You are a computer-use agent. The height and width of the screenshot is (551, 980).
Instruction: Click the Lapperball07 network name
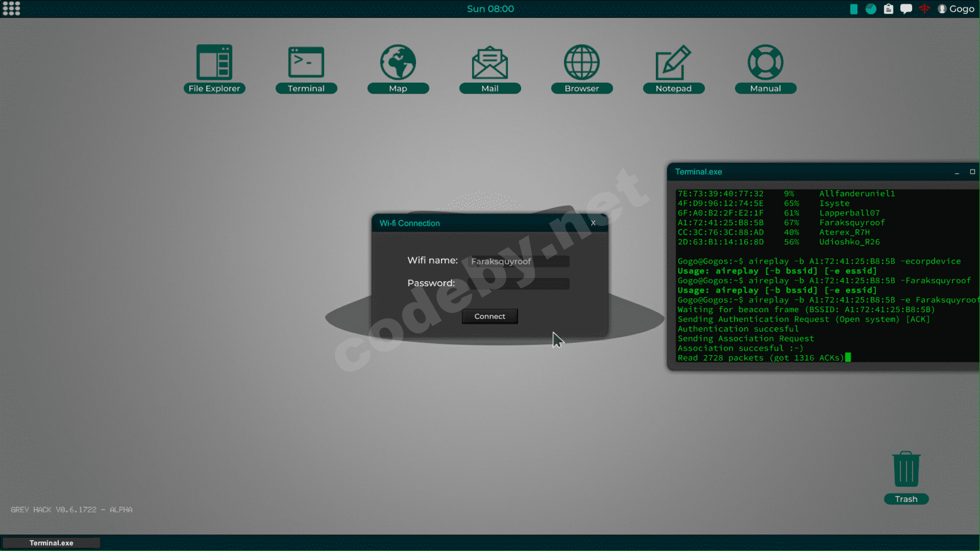tap(850, 213)
